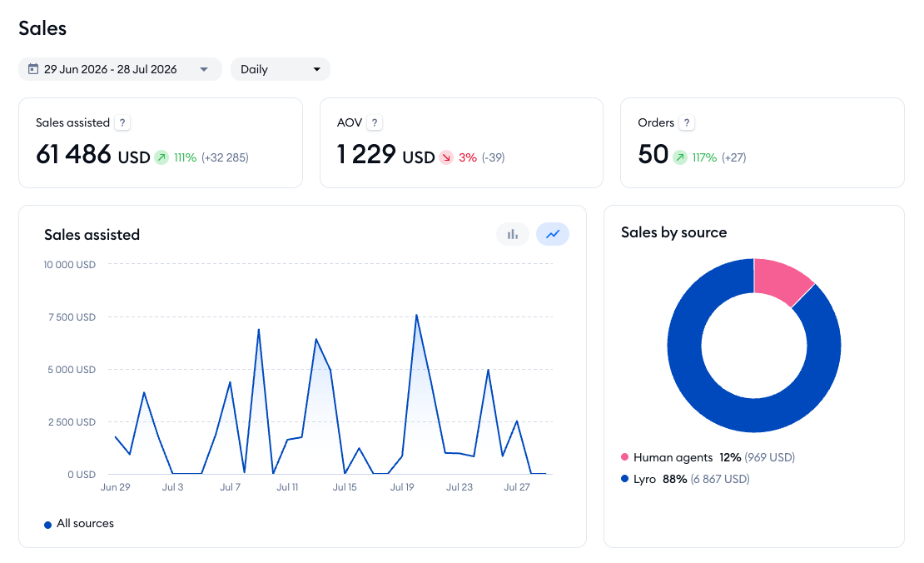This screenshot has height=563, width=924.
Task: Click the Lyro legend entry
Action: 685,479
